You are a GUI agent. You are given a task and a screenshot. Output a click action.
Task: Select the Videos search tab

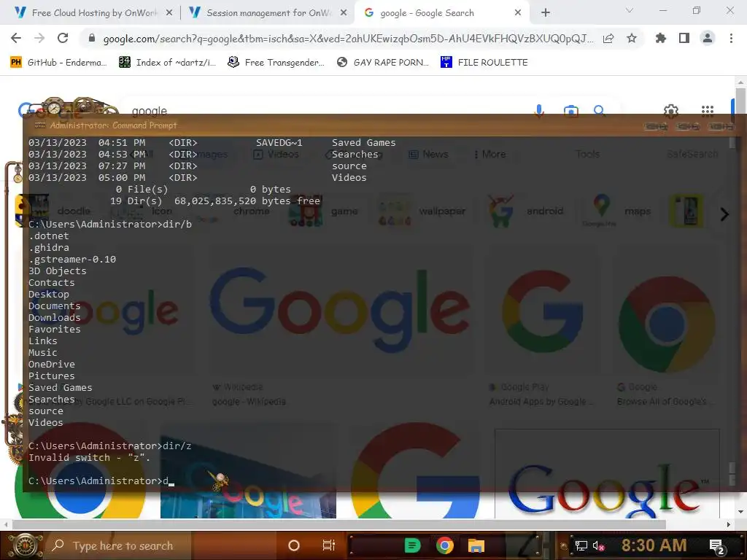tap(276, 155)
